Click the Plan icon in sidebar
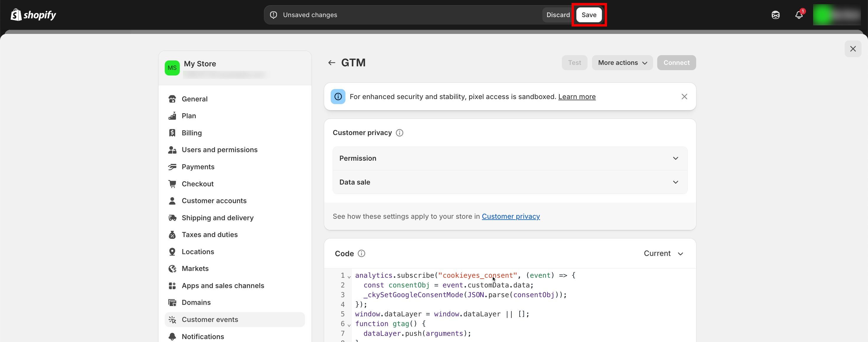This screenshot has height=342, width=868. pyautogui.click(x=172, y=116)
